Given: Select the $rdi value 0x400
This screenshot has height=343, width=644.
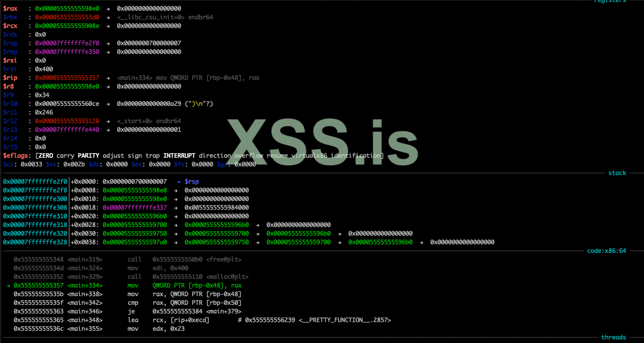Looking at the screenshot, I should 44,69.
